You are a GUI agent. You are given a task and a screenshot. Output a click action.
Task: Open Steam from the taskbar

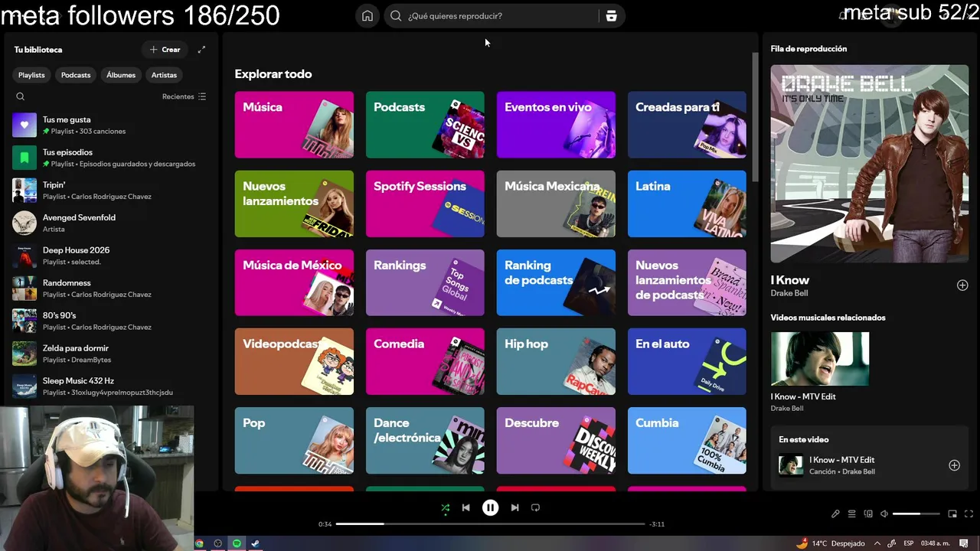coord(255,543)
